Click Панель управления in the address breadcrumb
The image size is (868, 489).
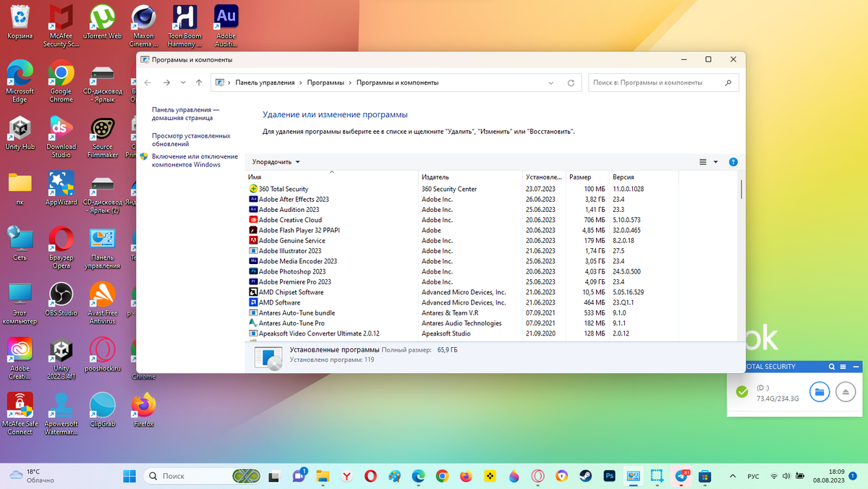coord(265,82)
